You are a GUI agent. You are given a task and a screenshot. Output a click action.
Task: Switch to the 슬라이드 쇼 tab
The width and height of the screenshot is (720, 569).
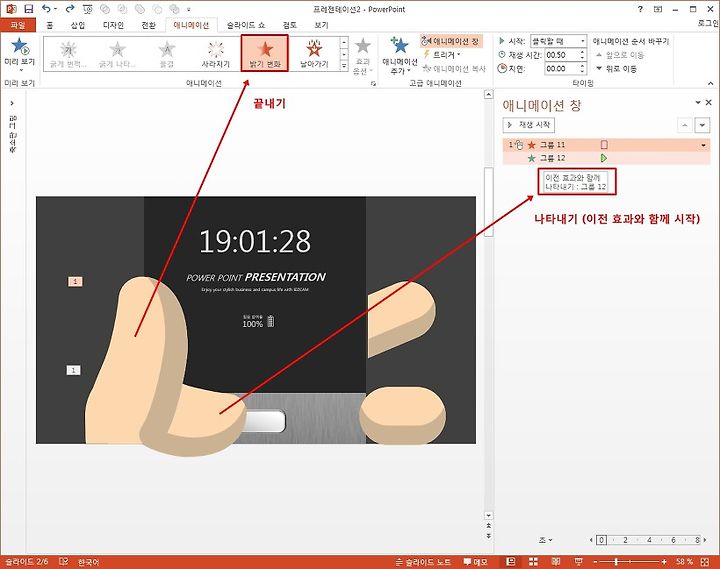[246, 25]
